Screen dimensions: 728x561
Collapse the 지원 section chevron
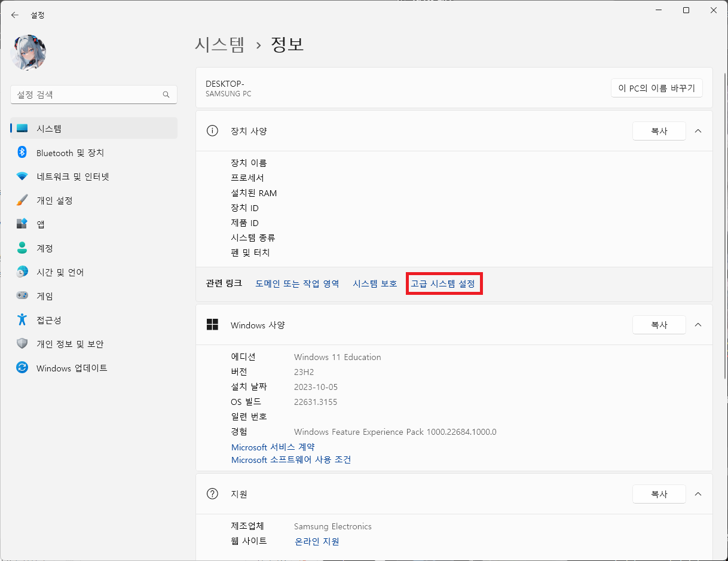698,494
